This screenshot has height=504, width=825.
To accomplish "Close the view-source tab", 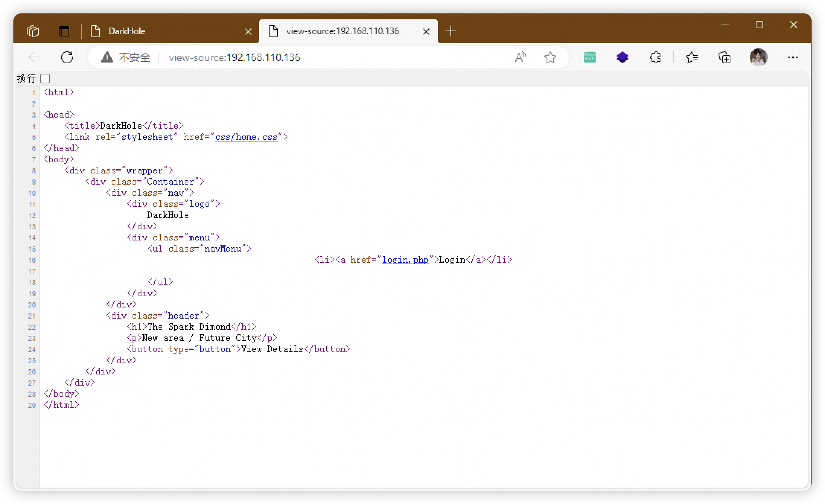I will (427, 31).
